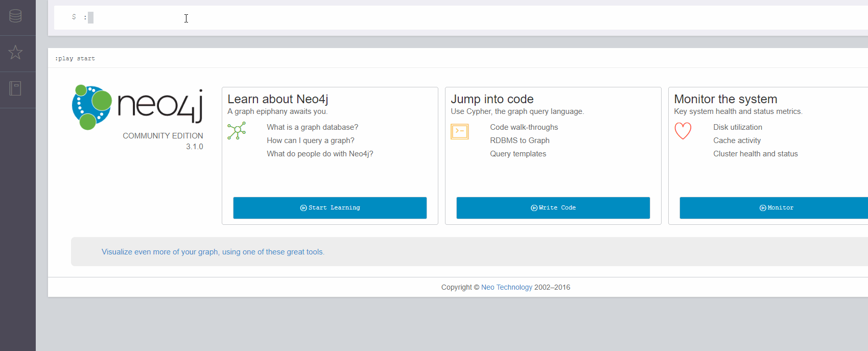Click 'What do people do with Neo4j?'

(320, 154)
